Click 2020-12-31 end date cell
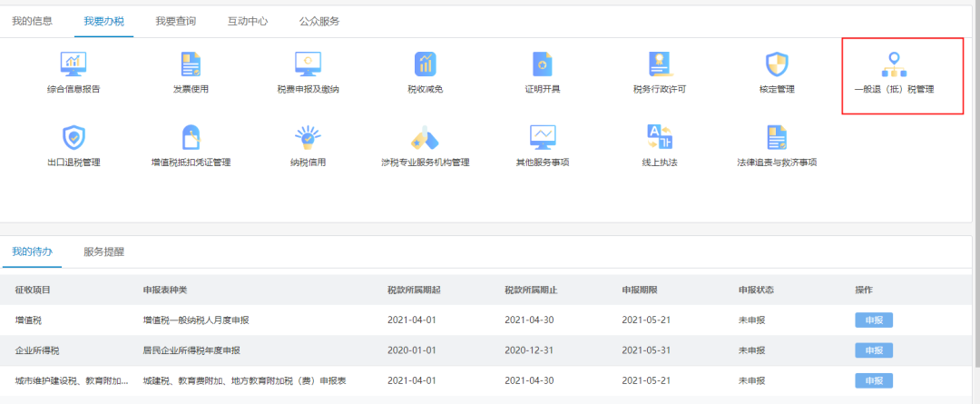Screen dimensions: 980x404 (x=529, y=350)
